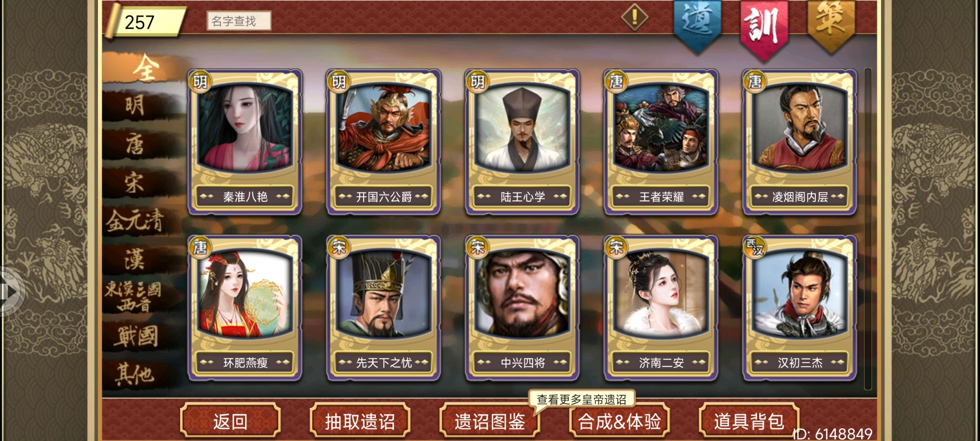
Task: Click the vertical scrollbar beside the cards
Action: (868, 229)
